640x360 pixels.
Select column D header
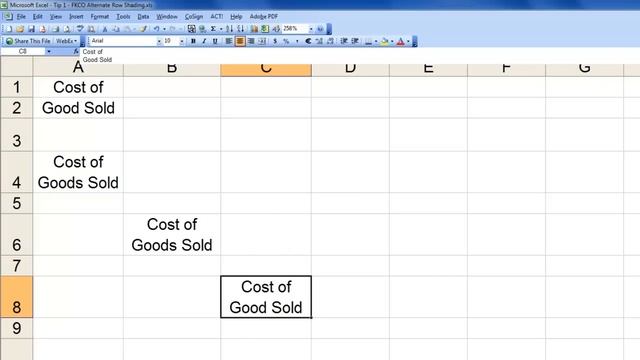(x=350, y=70)
